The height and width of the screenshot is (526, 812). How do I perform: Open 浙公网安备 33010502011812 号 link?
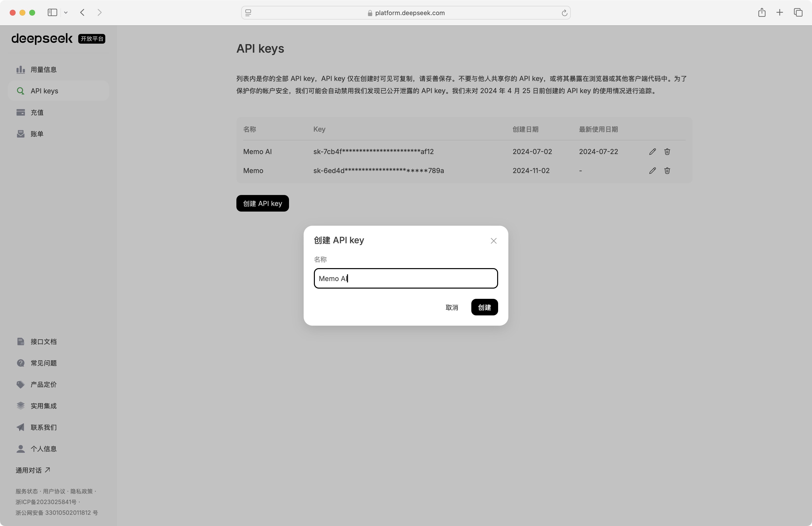pos(57,513)
